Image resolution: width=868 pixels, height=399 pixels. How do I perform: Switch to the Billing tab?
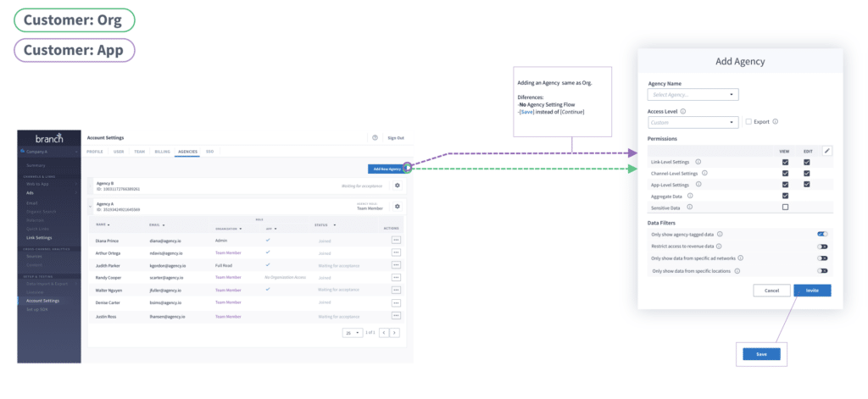point(160,152)
